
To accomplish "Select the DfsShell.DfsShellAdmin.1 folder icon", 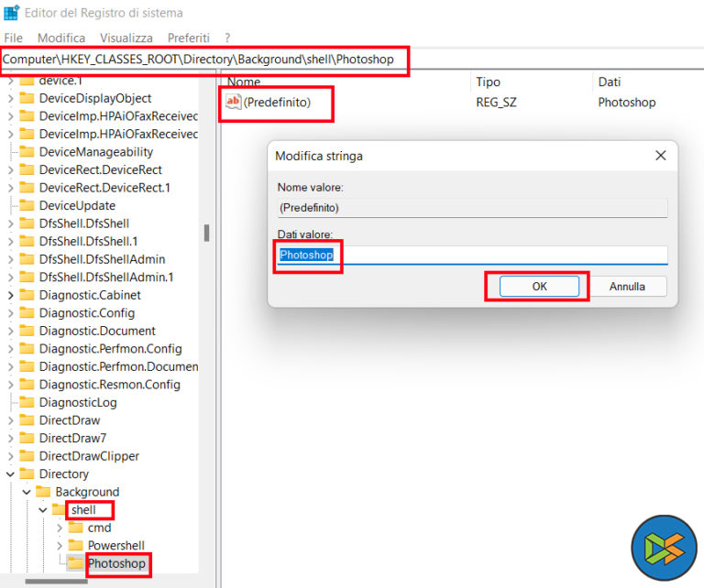I will (27, 278).
